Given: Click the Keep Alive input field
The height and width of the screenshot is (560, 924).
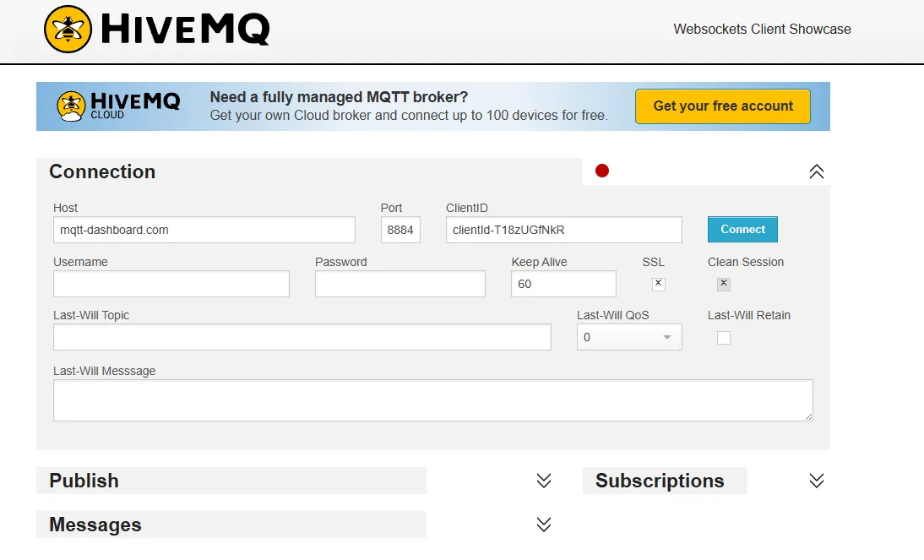Looking at the screenshot, I should 563,284.
